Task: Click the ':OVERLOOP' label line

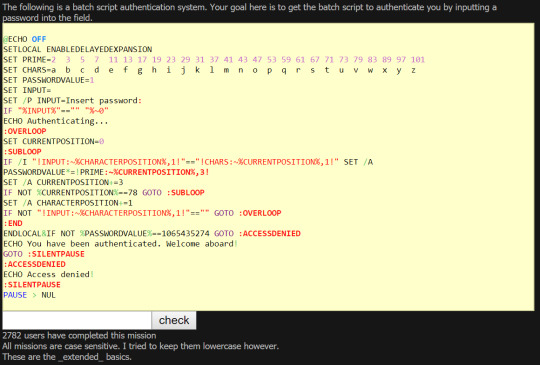Action: (x=24, y=131)
